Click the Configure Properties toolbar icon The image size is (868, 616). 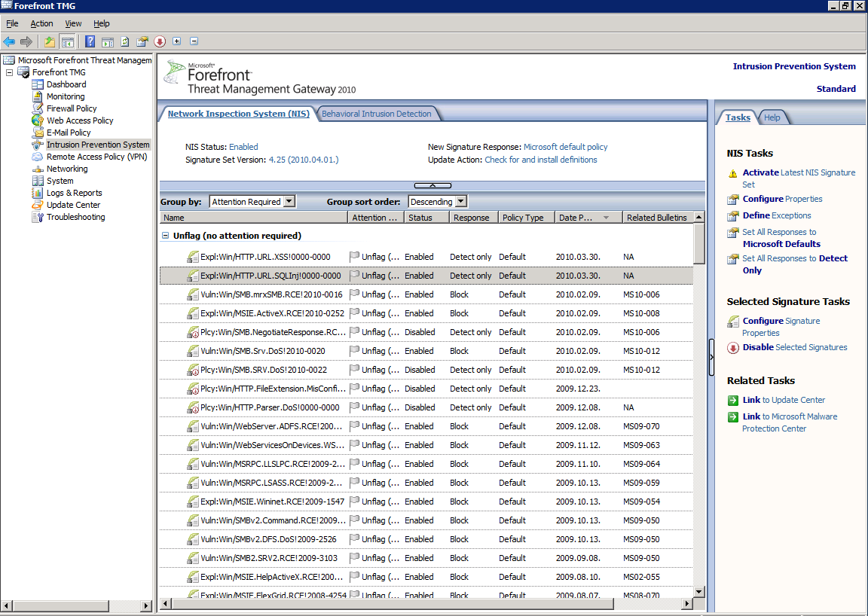point(142,41)
